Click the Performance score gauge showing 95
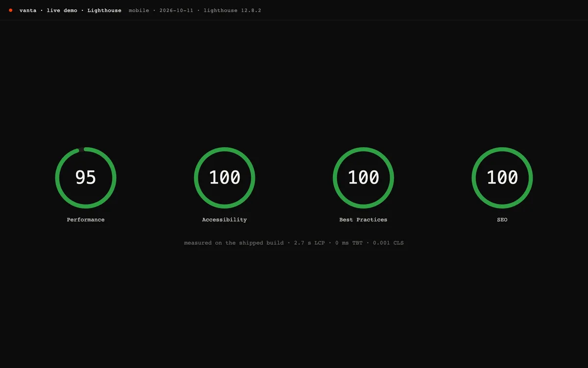 [86, 178]
